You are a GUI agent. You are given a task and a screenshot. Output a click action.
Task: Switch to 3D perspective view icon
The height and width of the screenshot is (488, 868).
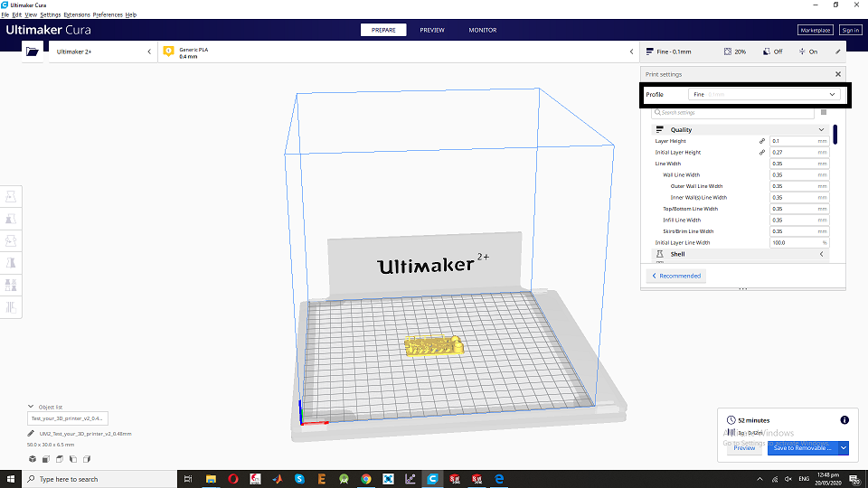pyautogui.click(x=33, y=459)
